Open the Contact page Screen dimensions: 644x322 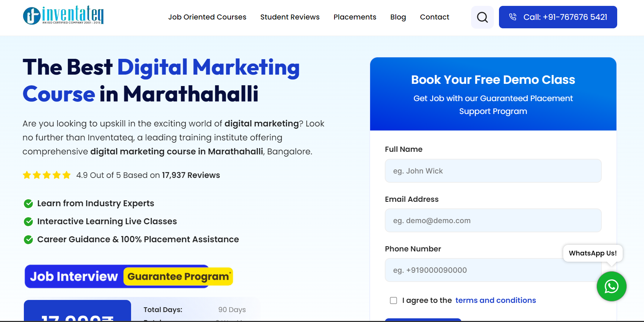click(434, 17)
